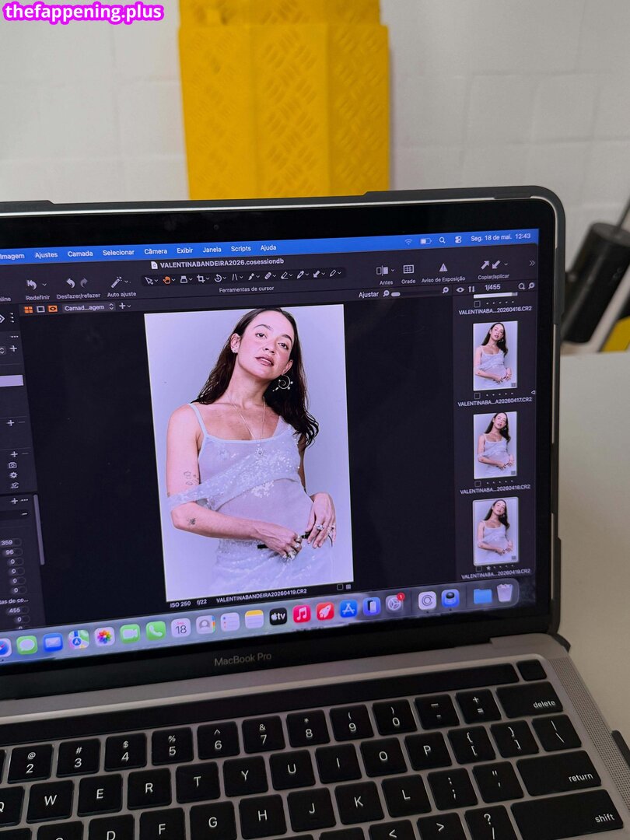Screen dimensions: 630x840
Task: Select the Keystone tool in cursor tools
Action: click(x=234, y=278)
